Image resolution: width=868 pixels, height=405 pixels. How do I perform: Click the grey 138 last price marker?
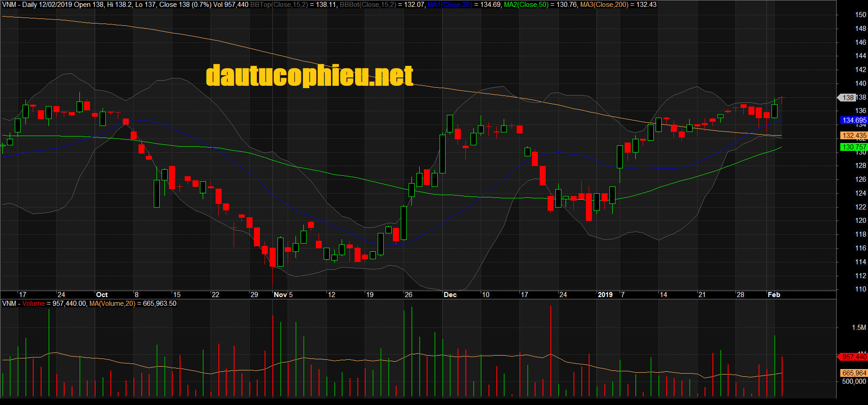pos(847,97)
